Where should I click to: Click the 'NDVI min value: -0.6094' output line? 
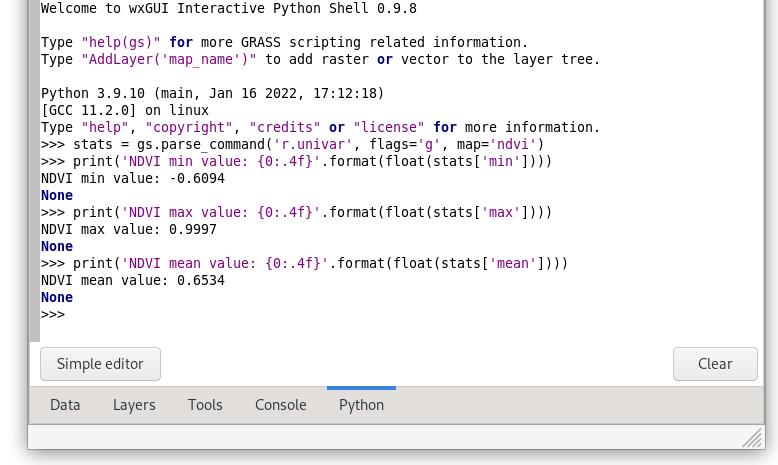pyautogui.click(x=133, y=178)
